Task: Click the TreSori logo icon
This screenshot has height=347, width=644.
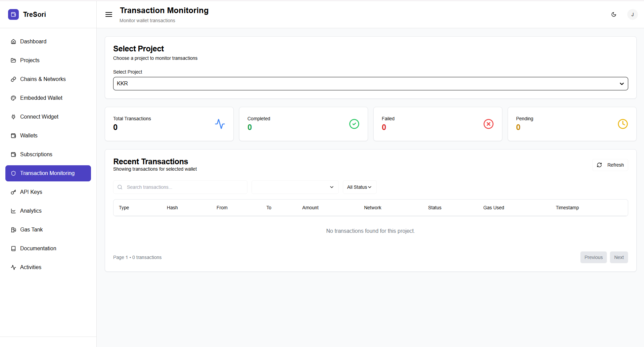Action: click(13, 14)
